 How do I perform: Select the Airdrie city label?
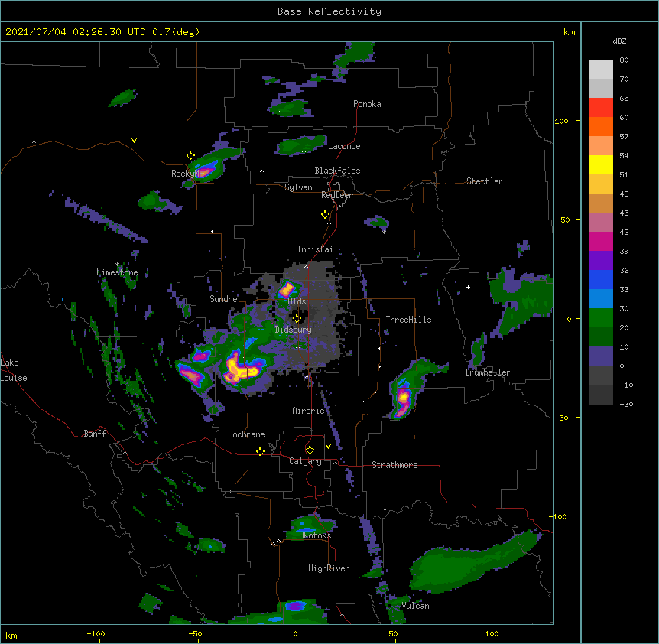(309, 411)
